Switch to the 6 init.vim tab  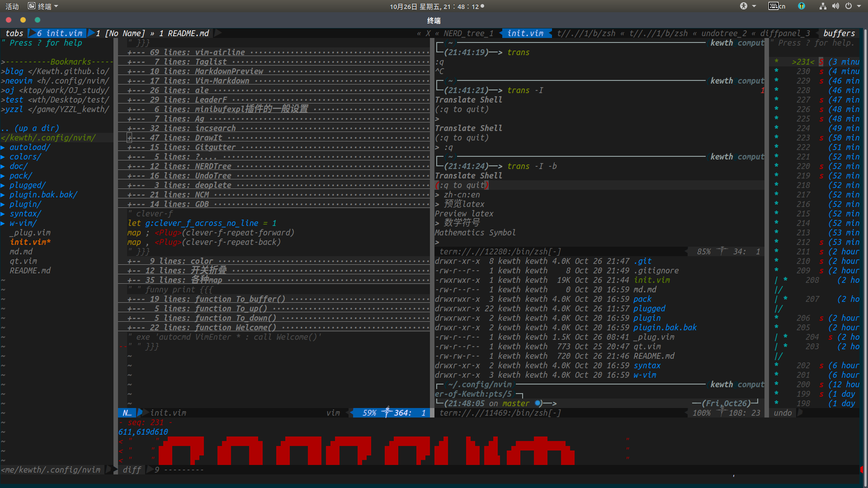59,33
